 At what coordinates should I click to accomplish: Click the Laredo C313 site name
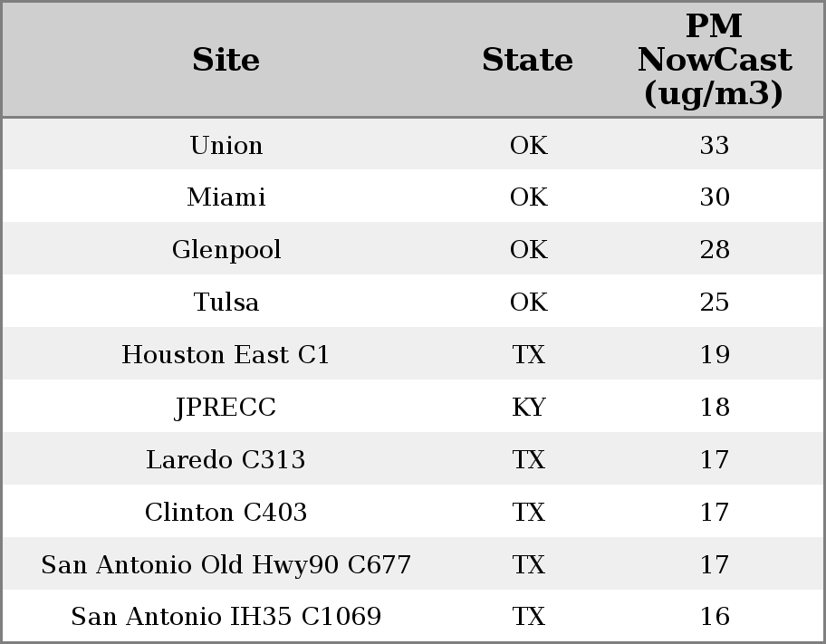tap(226, 459)
